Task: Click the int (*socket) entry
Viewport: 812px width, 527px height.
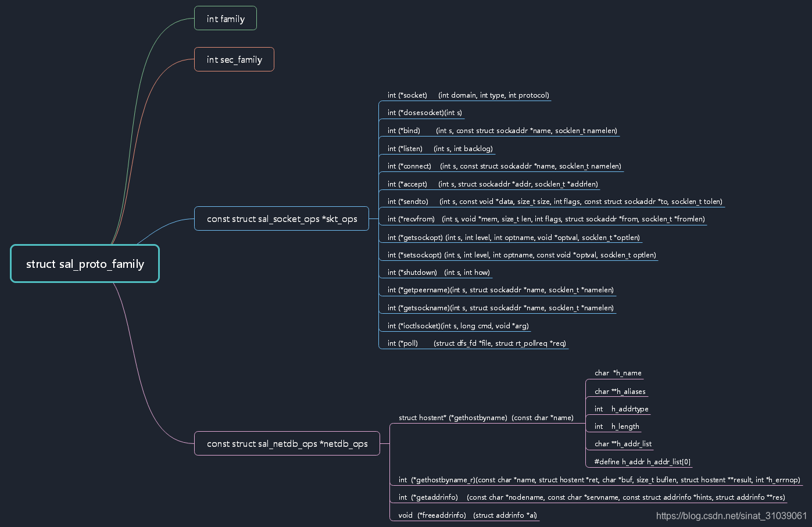Action: coord(468,95)
